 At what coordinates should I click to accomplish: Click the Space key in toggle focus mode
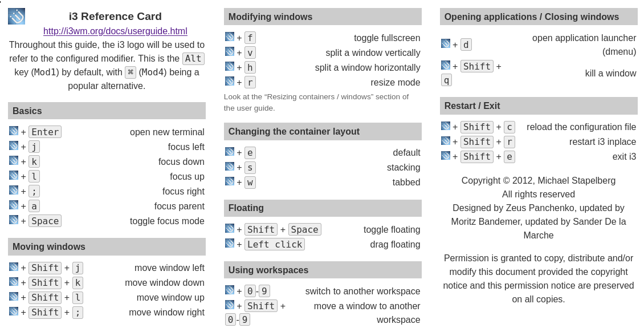(45, 221)
